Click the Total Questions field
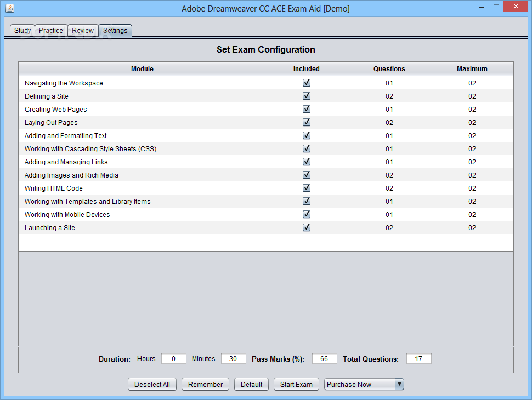 pos(418,359)
